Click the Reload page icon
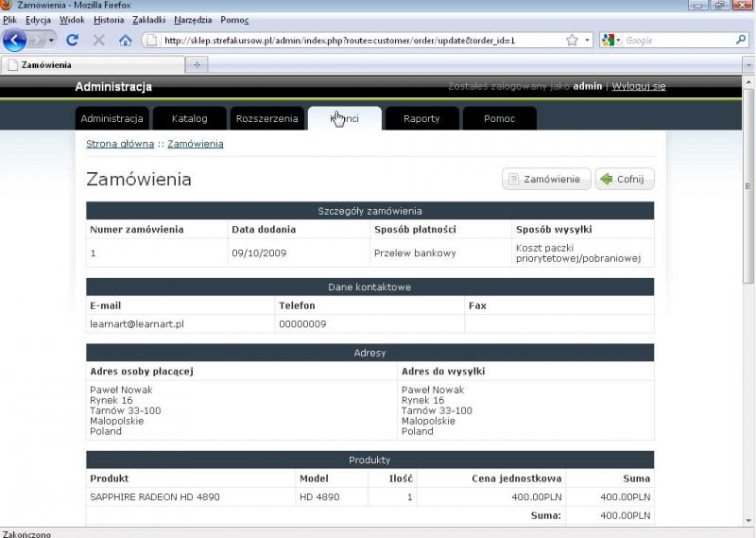This screenshot has width=756, height=538. (72, 41)
